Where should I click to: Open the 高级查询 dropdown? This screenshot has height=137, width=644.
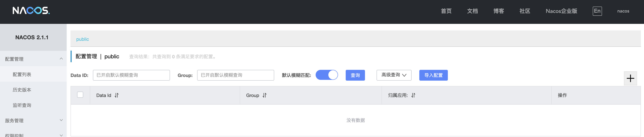[x=394, y=75]
